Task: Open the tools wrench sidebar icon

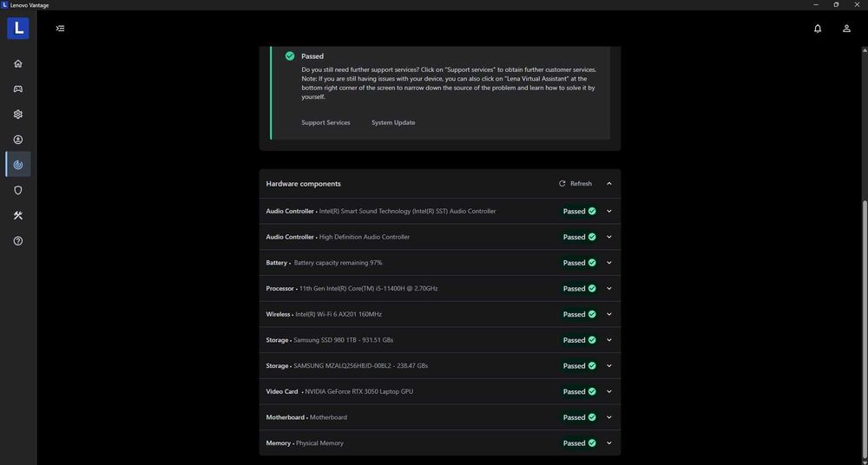Action: click(x=18, y=216)
